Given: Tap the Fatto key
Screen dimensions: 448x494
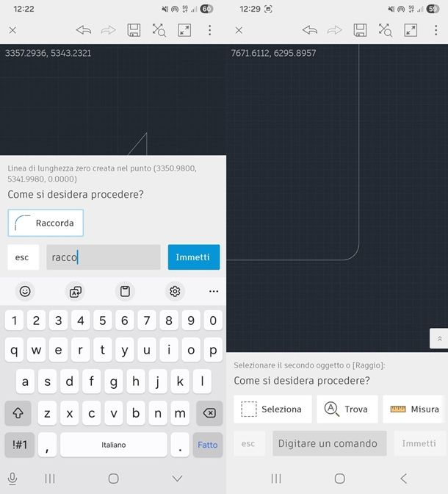Looking at the screenshot, I should 208,445.
